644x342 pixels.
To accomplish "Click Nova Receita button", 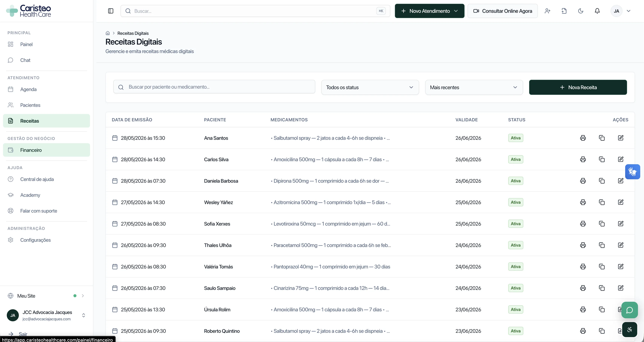I will point(578,87).
